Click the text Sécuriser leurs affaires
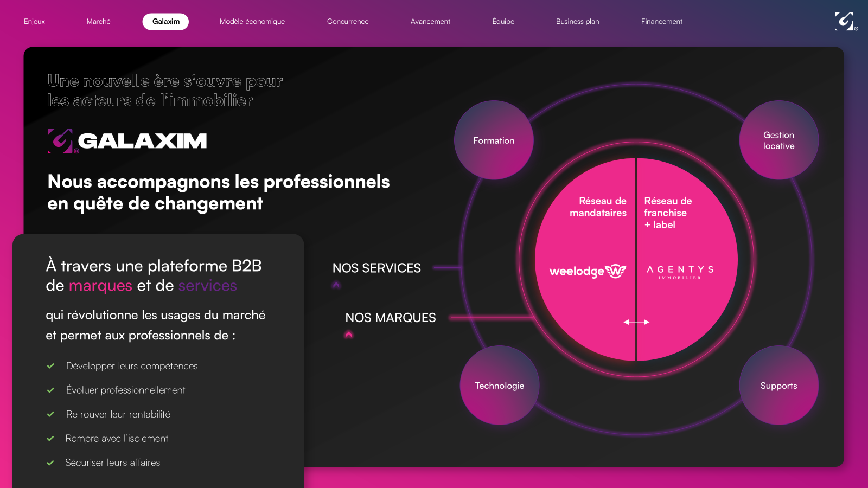868x488 pixels. (113, 463)
